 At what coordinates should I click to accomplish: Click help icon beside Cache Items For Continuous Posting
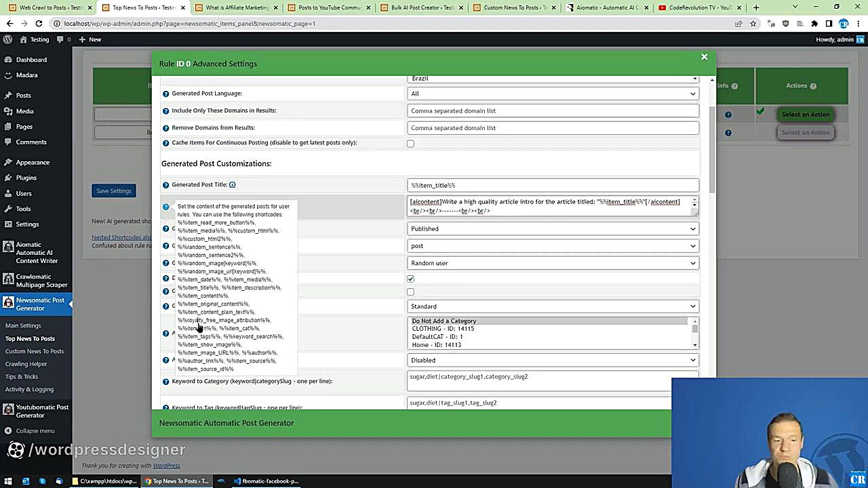click(165, 143)
